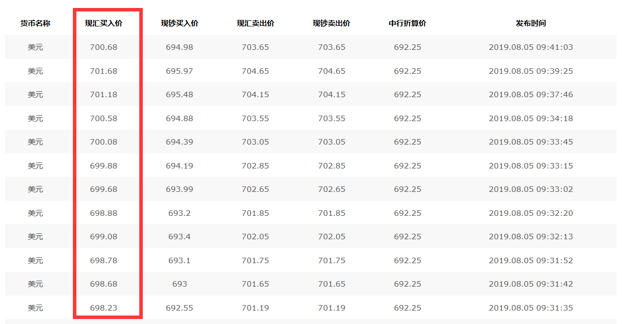Screen dimensions: 644x324
Task: Select the row with timestamp 09:33:45
Action: click(531, 142)
